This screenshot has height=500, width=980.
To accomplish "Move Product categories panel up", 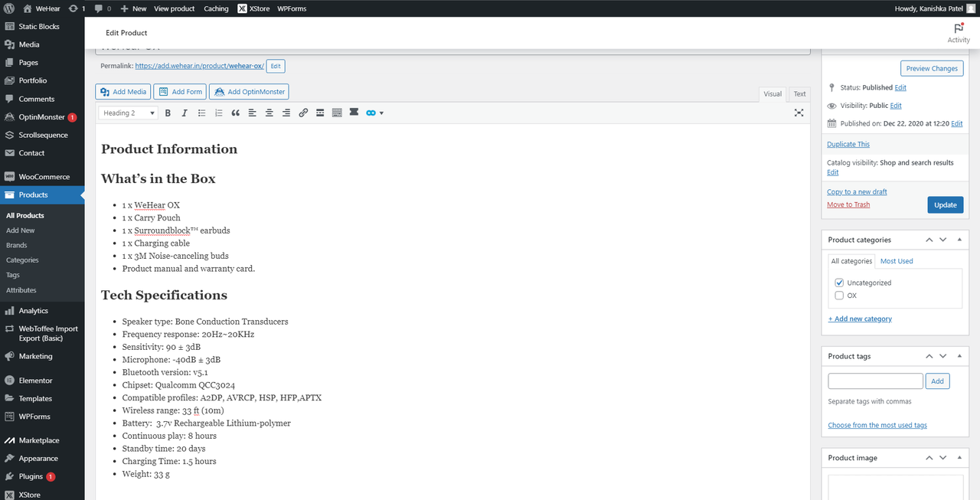I will (929, 240).
